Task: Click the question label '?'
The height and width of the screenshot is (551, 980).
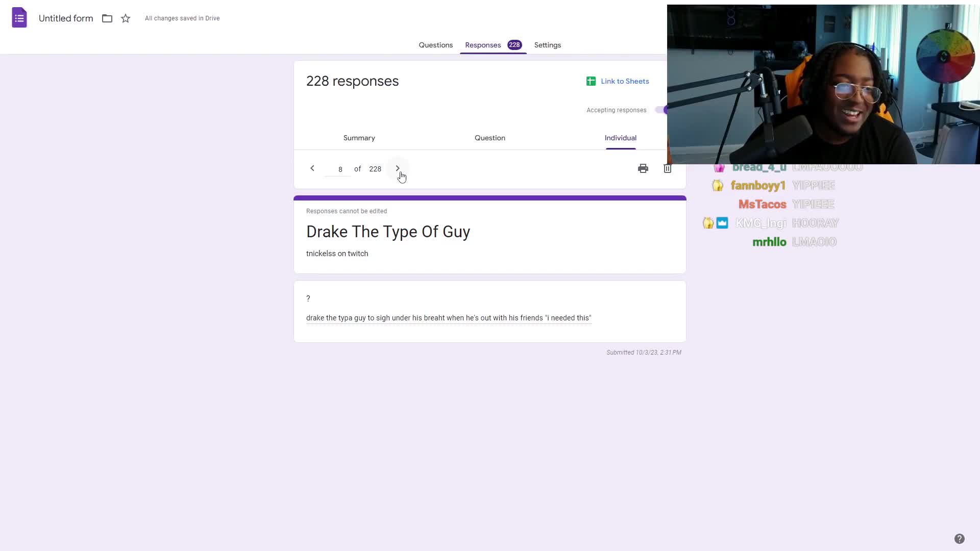Action: [x=308, y=298]
